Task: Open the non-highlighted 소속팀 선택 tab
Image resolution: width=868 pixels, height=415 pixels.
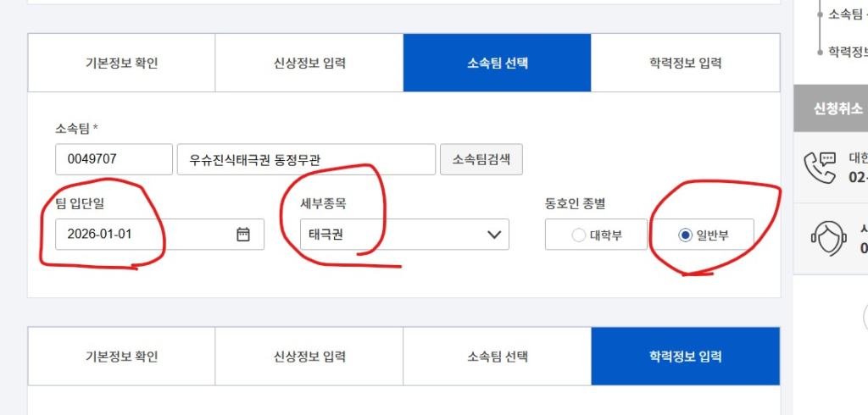Action: click(497, 357)
